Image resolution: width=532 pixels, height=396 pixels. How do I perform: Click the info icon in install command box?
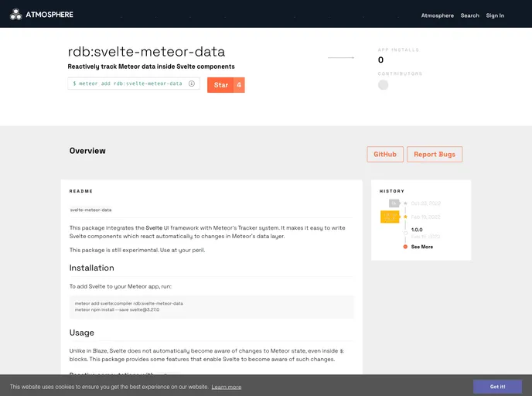pyautogui.click(x=192, y=84)
